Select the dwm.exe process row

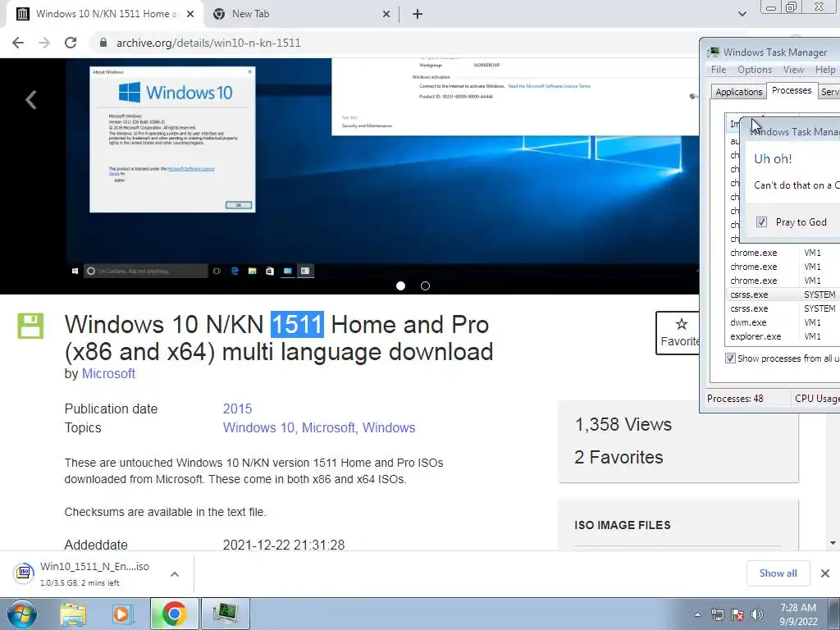click(782, 322)
